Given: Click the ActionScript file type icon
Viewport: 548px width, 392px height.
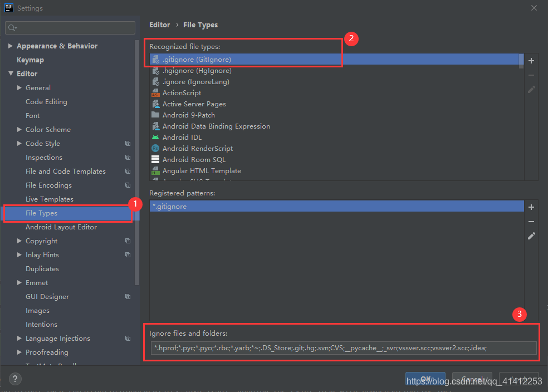Looking at the screenshot, I should point(155,92).
